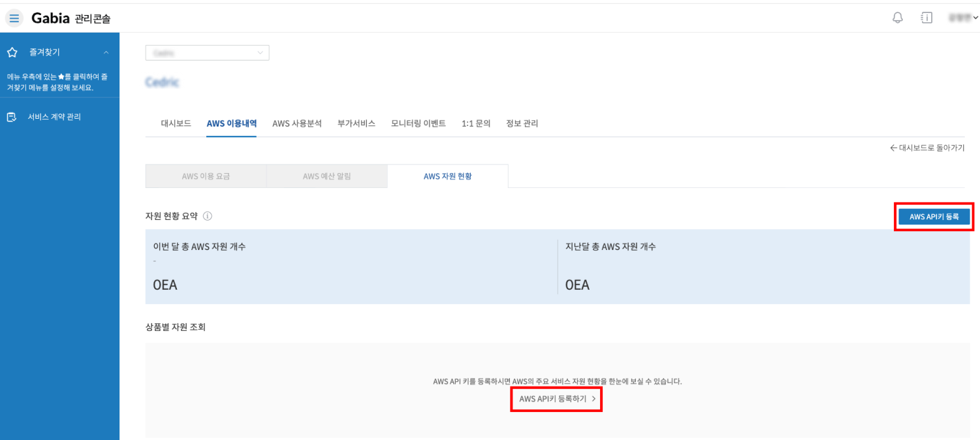Collapse the 즐겨찾기 section chevron
Screen dimensions: 980x440
click(106, 52)
